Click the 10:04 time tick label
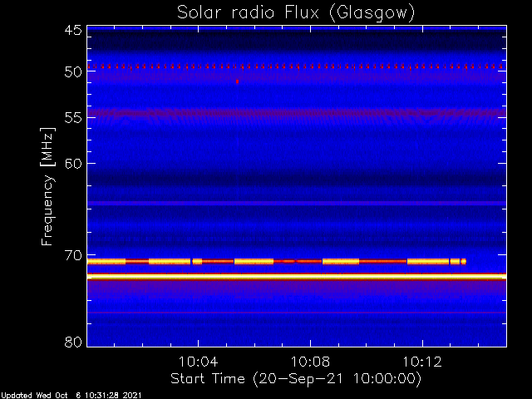This screenshot has height=399, width=532. 198,362
